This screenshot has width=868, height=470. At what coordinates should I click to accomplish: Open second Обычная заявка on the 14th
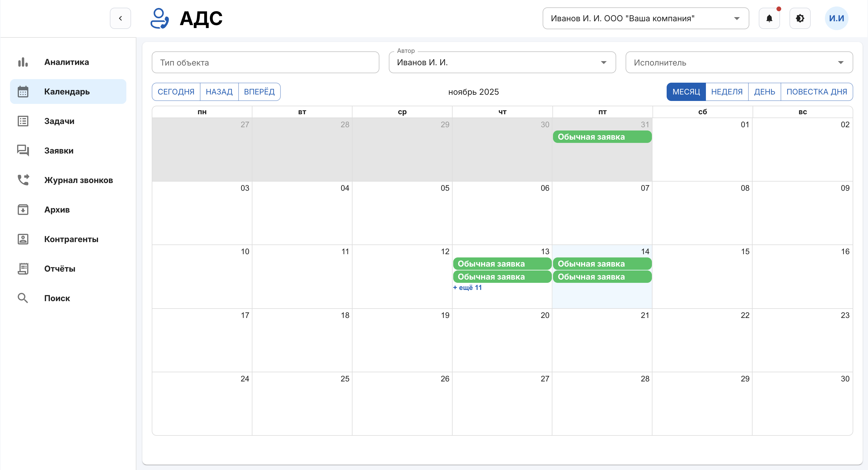[602, 277]
